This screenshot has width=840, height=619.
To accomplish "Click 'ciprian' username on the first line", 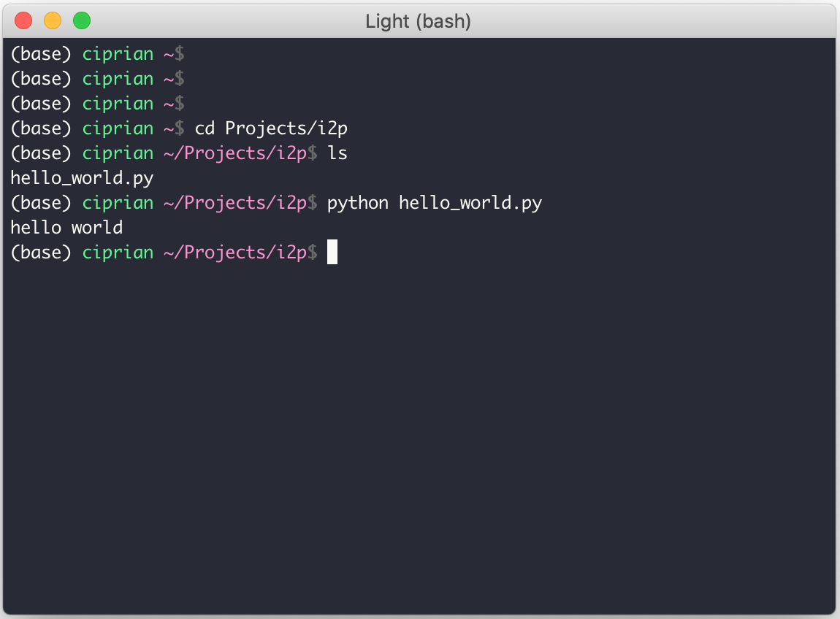I will [x=118, y=54].
